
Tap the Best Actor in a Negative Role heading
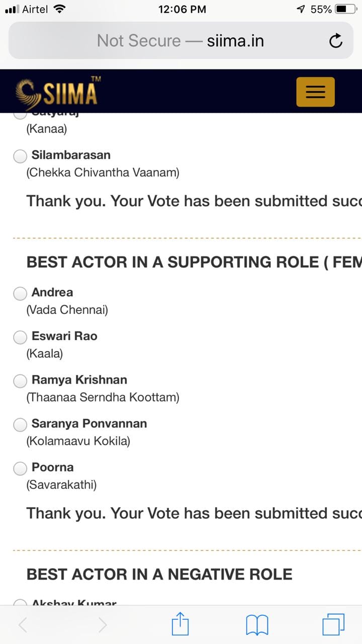(159, 574)
